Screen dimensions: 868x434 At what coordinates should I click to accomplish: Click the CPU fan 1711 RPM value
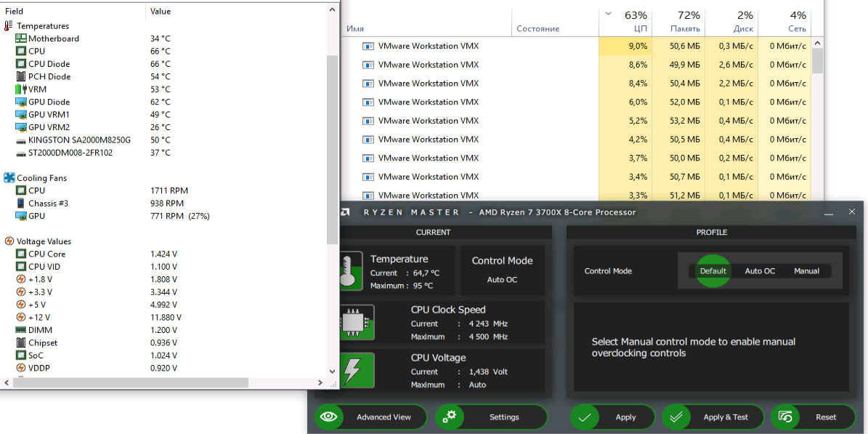tap(169, 190)
